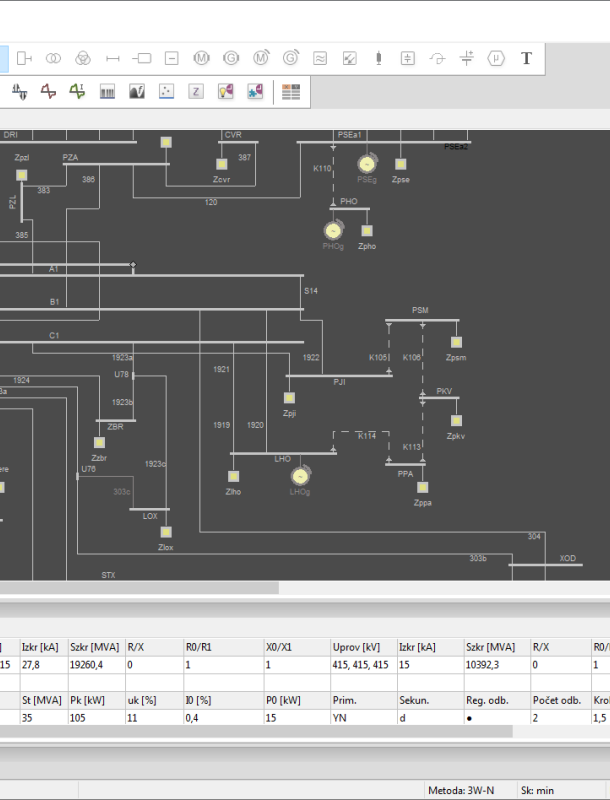Viewport: 610px width, 800px height.
Task: Select the Zpho load square
Action: click(x=367, y=231)
